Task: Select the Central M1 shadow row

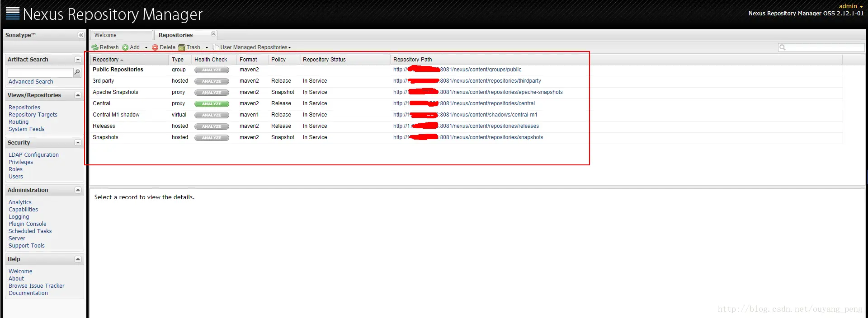Action: click(466, 115)
